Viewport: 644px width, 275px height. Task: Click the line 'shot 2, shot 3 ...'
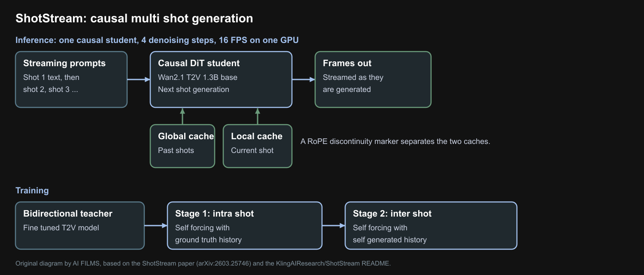pos(51,89)
